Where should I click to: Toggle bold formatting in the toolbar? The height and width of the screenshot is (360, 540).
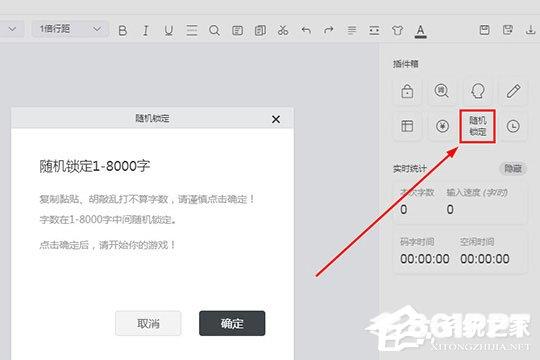click(123, 30)
